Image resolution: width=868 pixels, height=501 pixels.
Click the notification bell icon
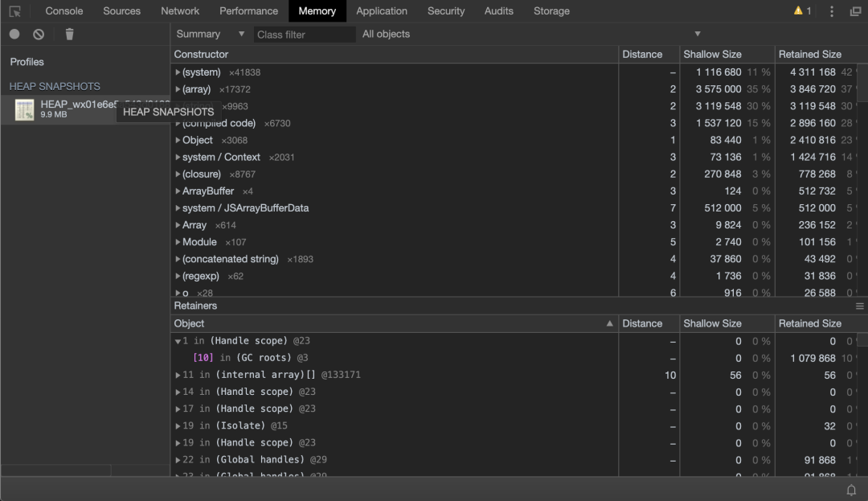(x=851, y=490)
